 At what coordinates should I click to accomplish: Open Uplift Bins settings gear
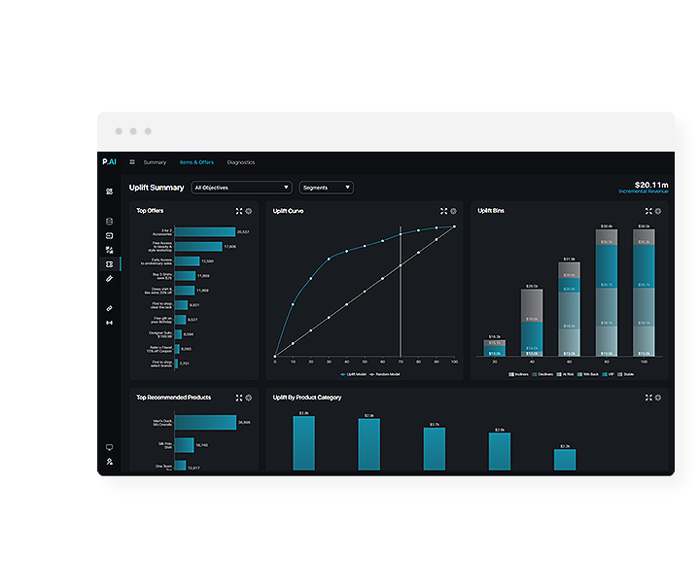pos(658,211)
